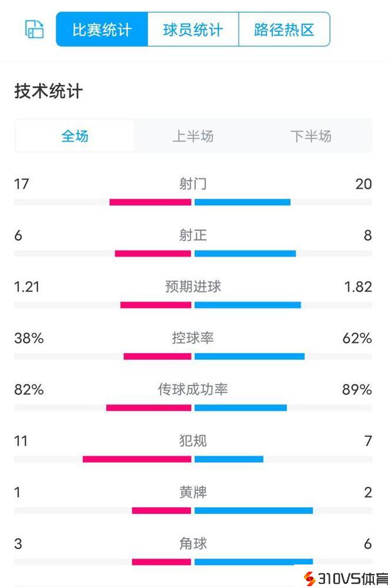Click the 角球 stat label
The image size is (388, 588).
point(193,544)
